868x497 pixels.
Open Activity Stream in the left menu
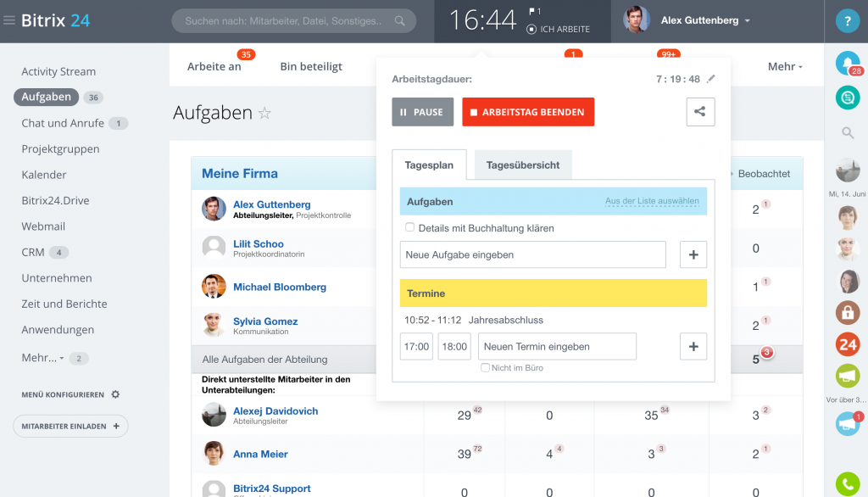58,71
